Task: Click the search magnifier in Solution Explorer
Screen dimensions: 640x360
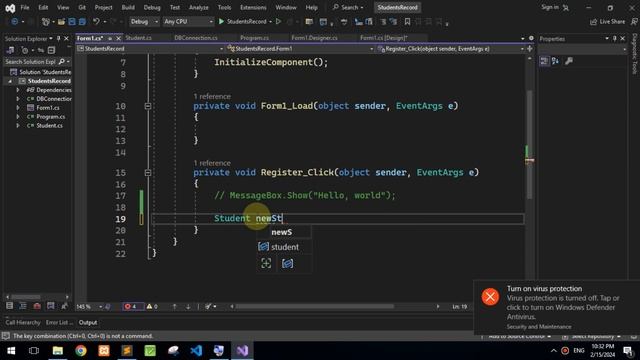Action: [62, 62]
